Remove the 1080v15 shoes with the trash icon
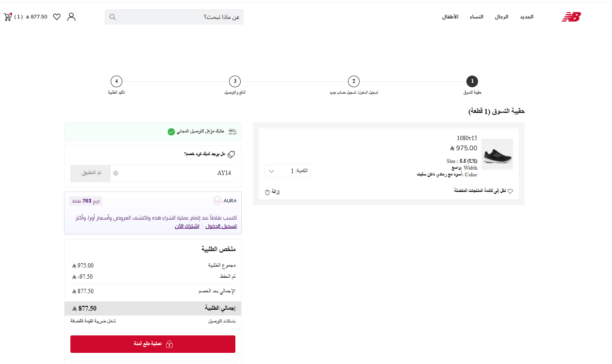612x364 pixels. click(266, 191)
